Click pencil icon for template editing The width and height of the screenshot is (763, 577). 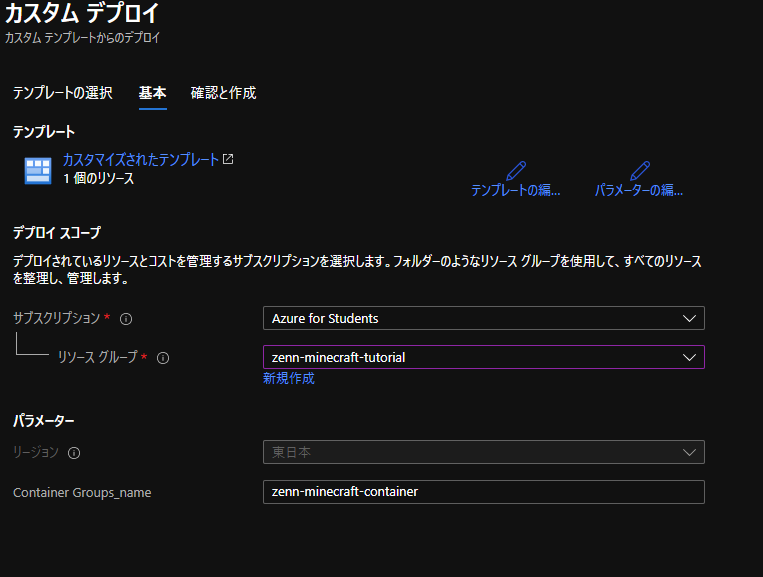click(x=516, y=171)
